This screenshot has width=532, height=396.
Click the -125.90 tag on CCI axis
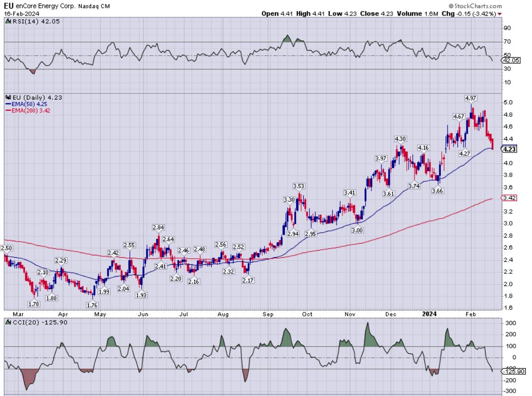coord(514,371)
